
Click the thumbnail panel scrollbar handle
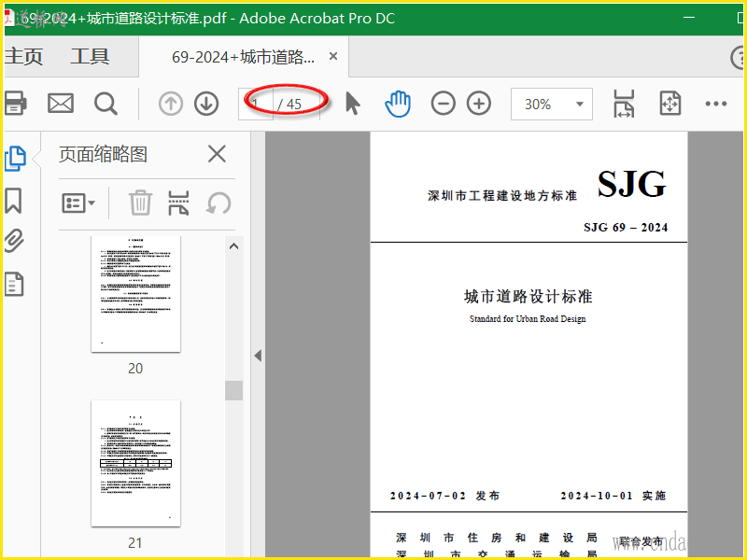(x=234, y=390)
